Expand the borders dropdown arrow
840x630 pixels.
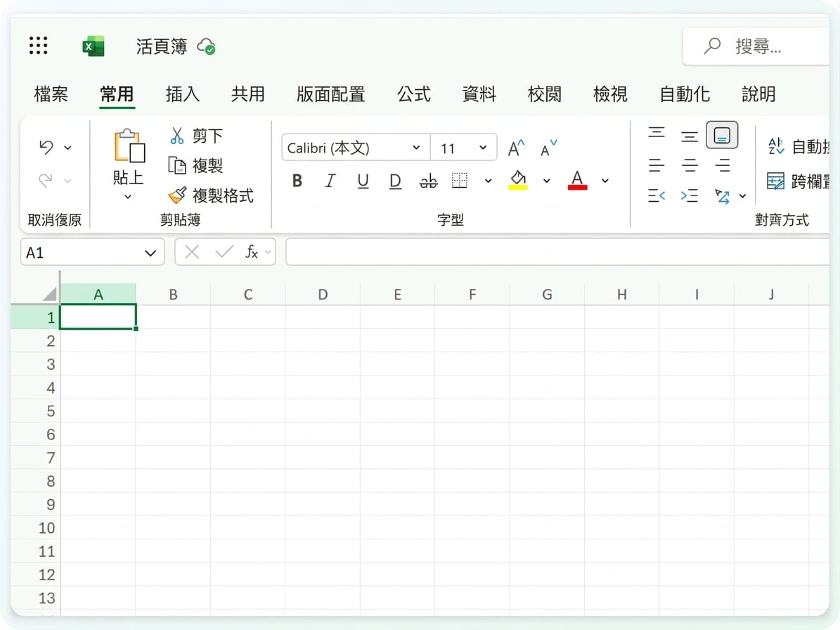[488, 181]
